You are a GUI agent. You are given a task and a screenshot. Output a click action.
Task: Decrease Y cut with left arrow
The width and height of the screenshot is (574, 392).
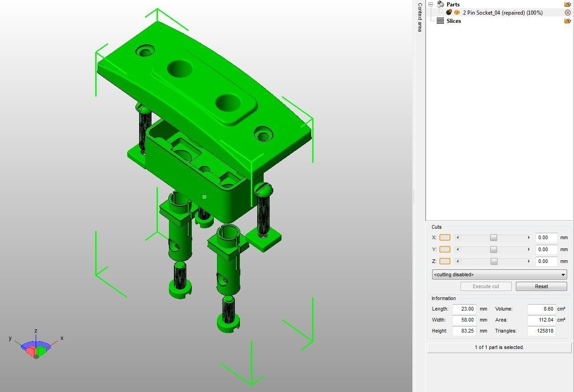[458, 249]
